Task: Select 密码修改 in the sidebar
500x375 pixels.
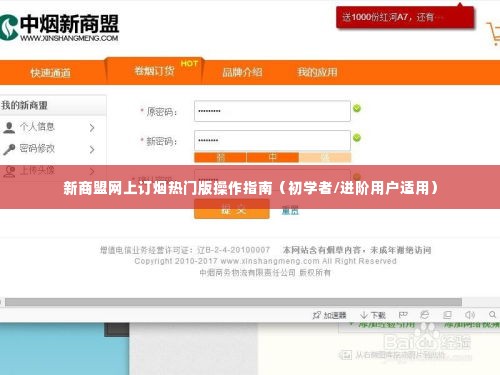Action: pos(37,148)
